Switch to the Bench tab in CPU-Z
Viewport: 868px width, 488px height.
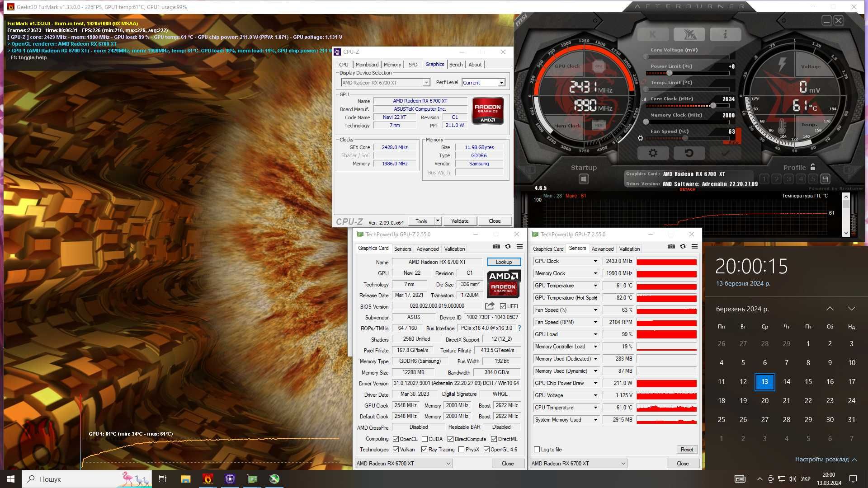tap(456, 65)
